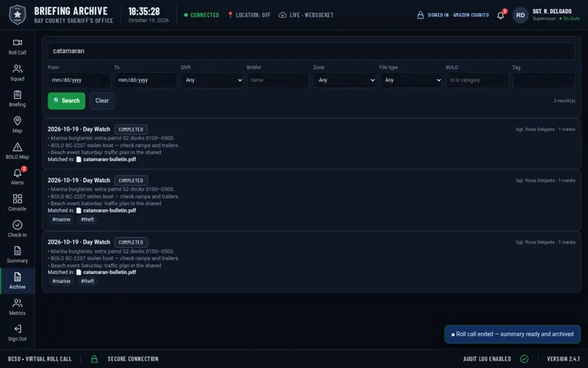The width and height of the screenshot is (588, 368).
Task: Click #marine tag in second result
Action: pos(61,219)
